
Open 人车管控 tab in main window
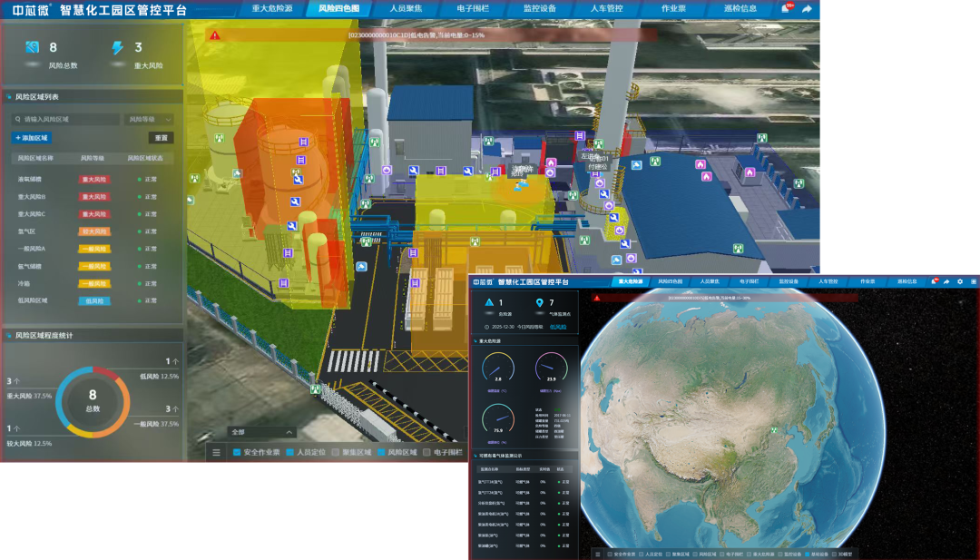606,9
